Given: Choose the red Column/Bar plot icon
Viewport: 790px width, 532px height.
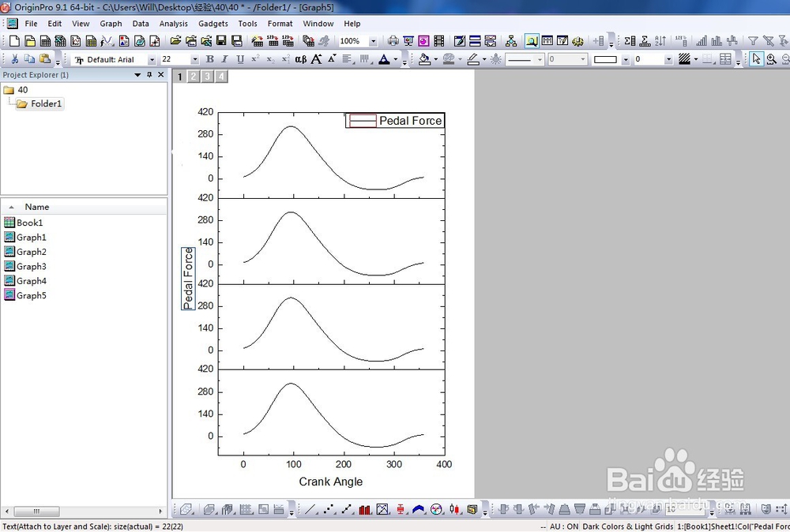Looking at the screenshot, I should coord(365,509).
